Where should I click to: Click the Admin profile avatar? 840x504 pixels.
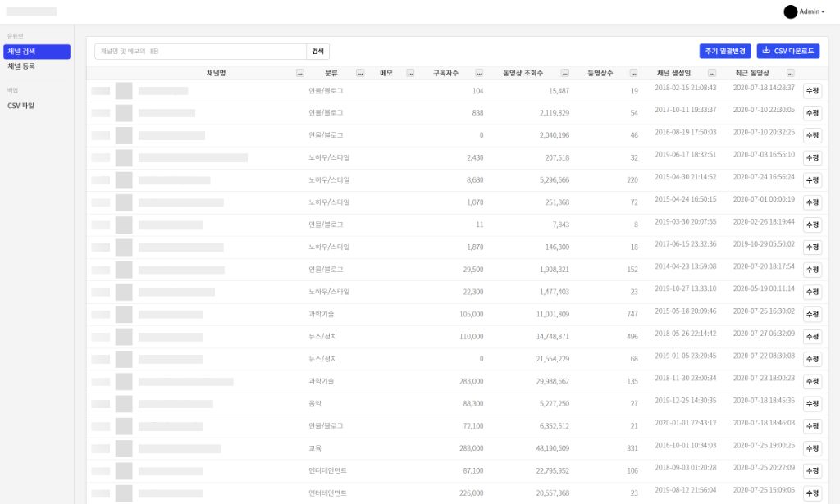(790, 11)
